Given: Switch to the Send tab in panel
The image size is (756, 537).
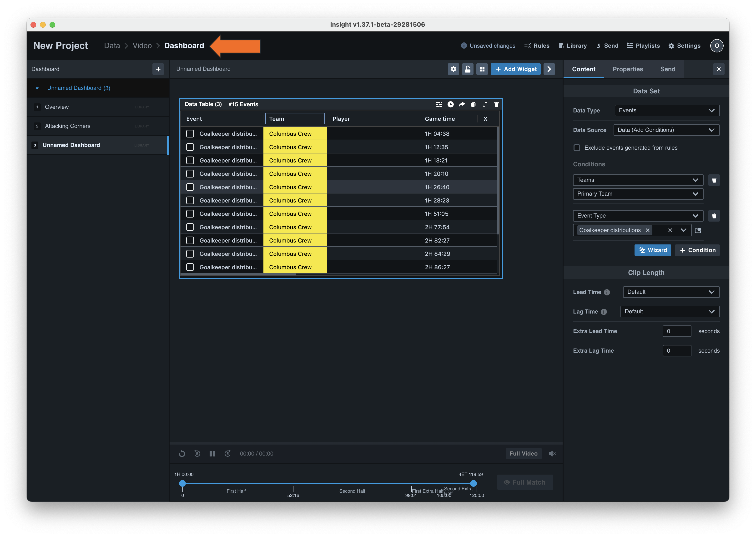Looking at the screenshot, I should (x=667, y=69).
